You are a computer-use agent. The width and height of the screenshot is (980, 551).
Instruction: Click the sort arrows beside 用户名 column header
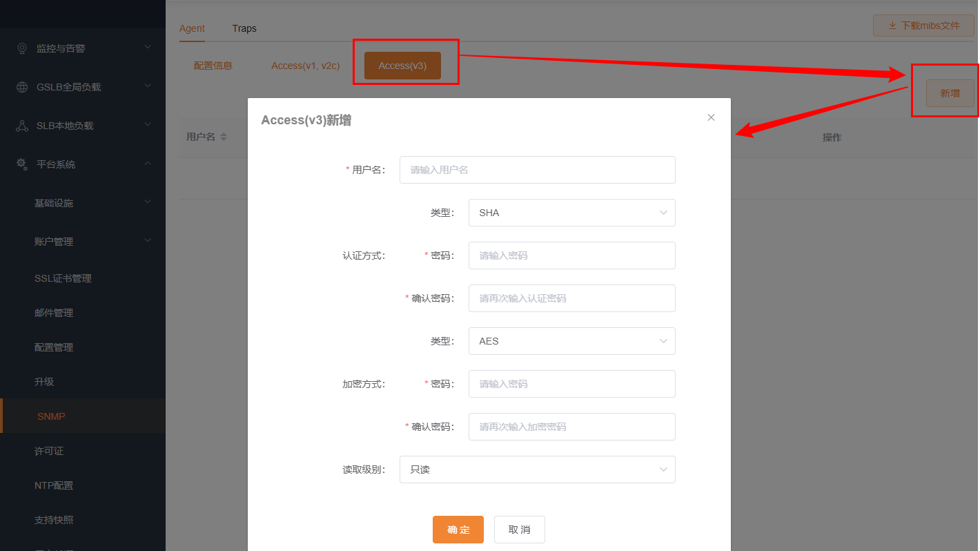tap(223, 137)
